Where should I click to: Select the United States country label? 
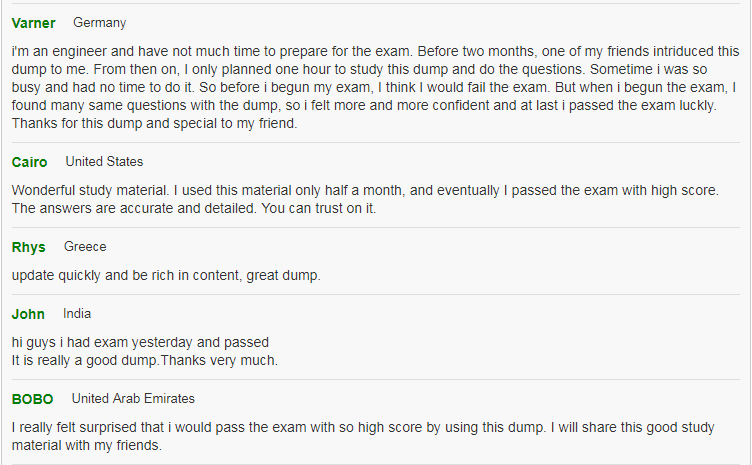coord(104,162)
